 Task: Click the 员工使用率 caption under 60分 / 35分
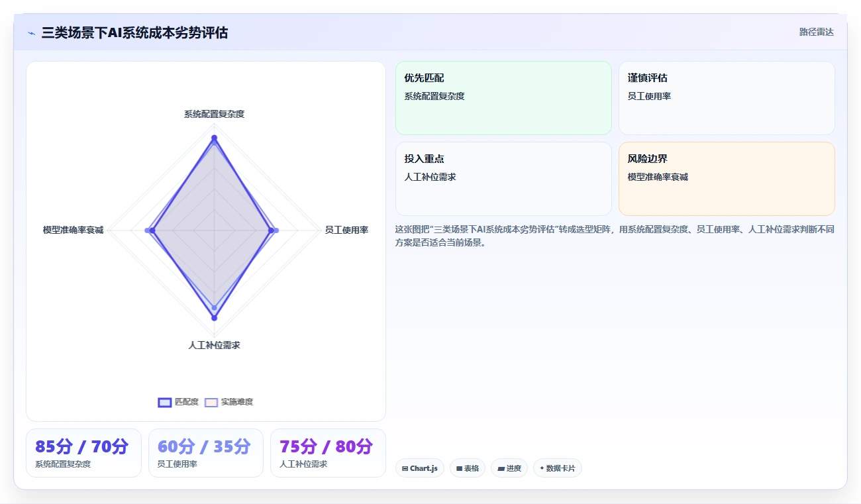tap(177, 464)
